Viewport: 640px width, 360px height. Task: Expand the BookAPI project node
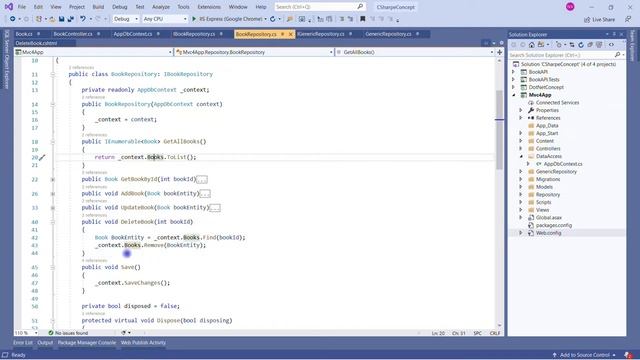[514, 72]
